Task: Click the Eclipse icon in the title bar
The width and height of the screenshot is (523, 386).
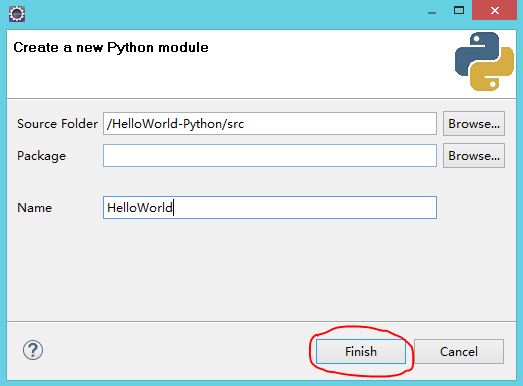Action: tap(17, 14)
